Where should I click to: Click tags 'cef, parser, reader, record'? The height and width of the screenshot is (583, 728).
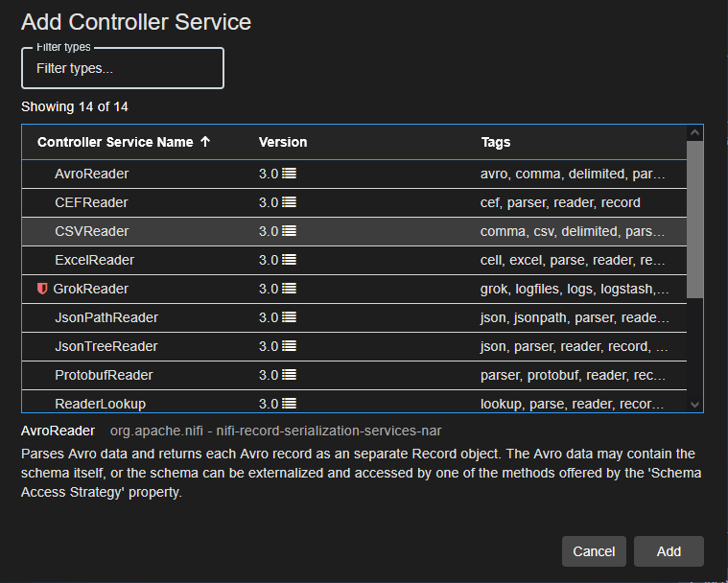coord(560,202)
